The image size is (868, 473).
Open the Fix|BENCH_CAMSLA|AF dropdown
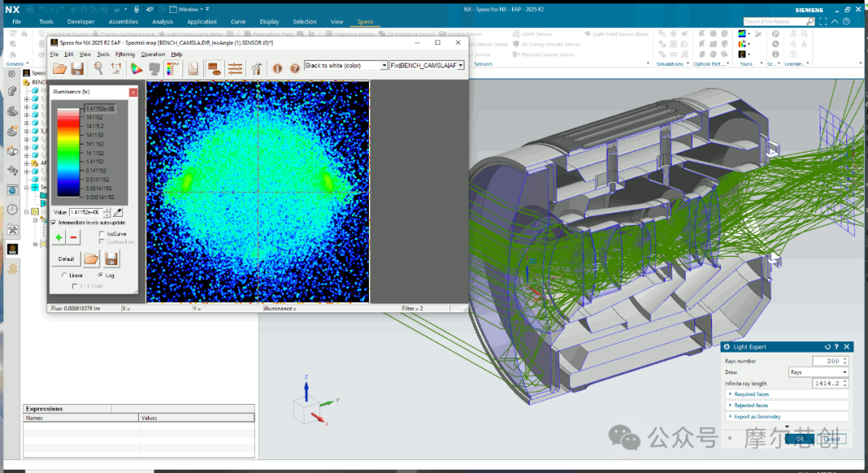pos(427,65)
